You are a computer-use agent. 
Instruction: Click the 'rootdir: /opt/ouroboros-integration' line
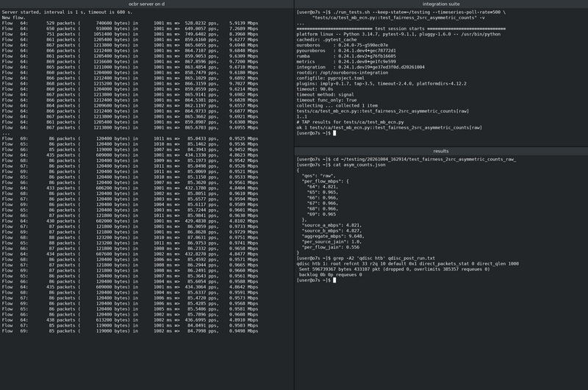343,72
